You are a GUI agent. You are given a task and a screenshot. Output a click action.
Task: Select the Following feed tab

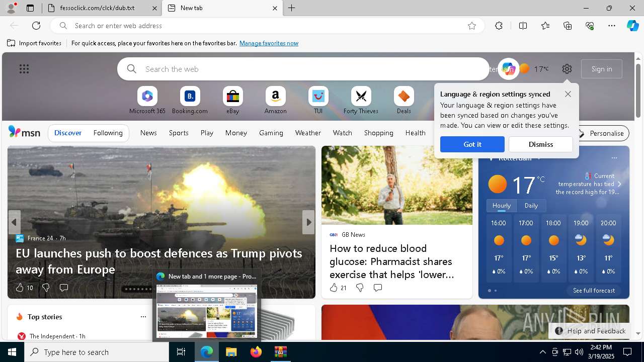click(x=108, y=133)
